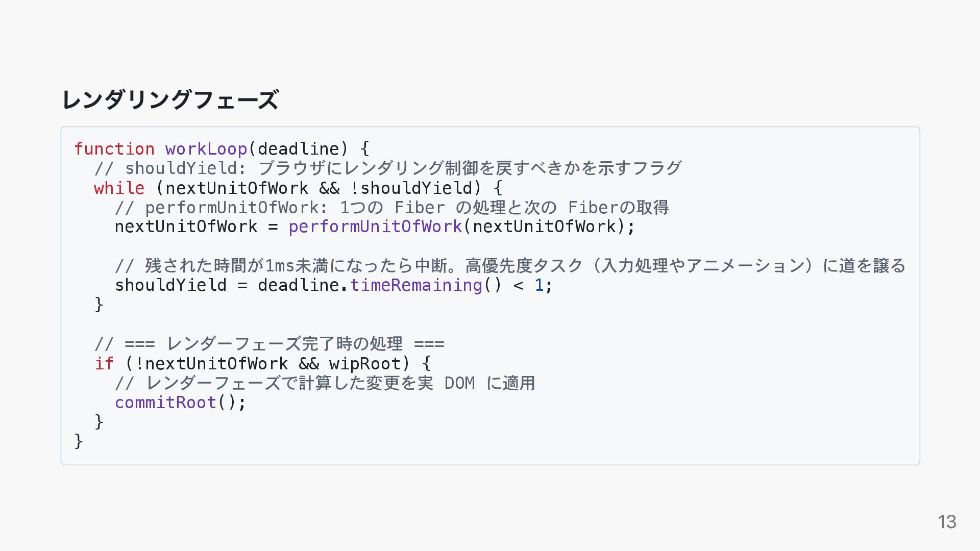Viewport: 980px width, 551px height.
Task: Click the function keyword in code
Action: click(114, 149)
